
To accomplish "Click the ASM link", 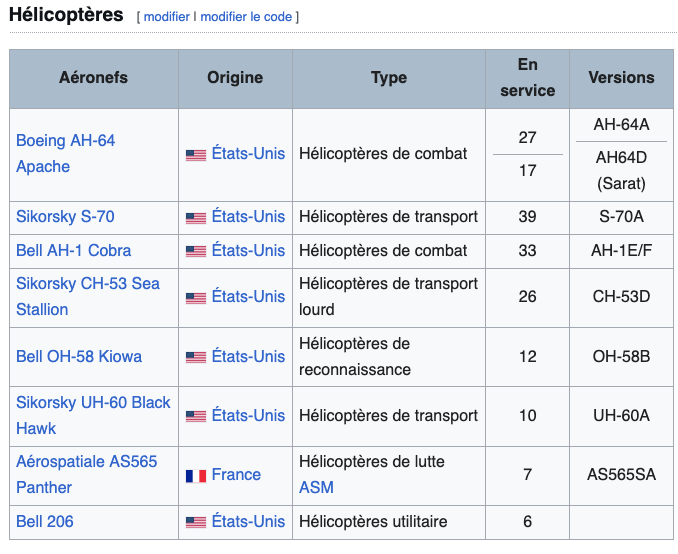I will click(x=316, y=488).
